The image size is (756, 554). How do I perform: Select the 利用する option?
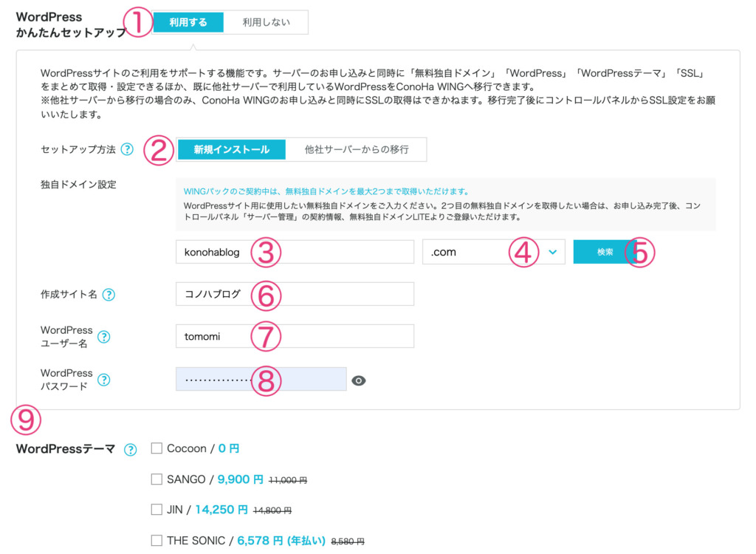188,22
